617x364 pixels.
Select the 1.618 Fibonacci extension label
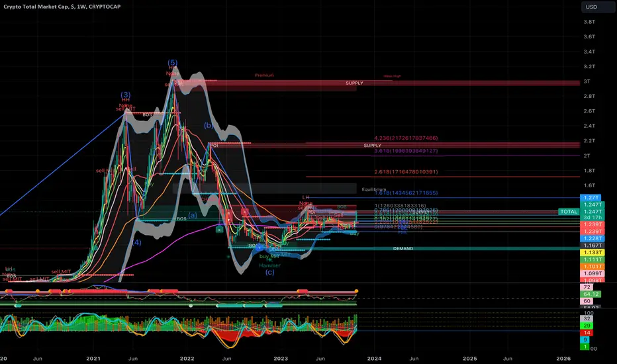click(406, 193)
